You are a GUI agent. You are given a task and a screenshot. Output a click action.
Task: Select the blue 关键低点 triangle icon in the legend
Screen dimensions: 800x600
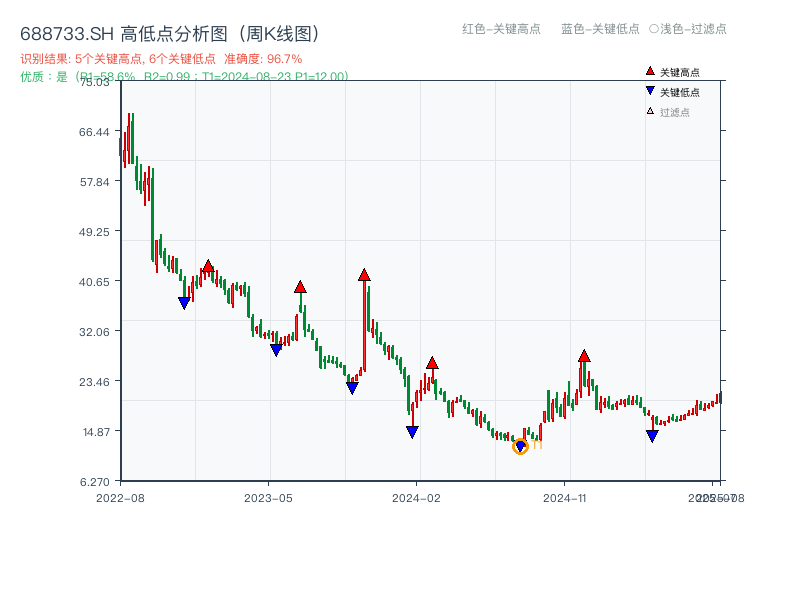tap(650, 89)
